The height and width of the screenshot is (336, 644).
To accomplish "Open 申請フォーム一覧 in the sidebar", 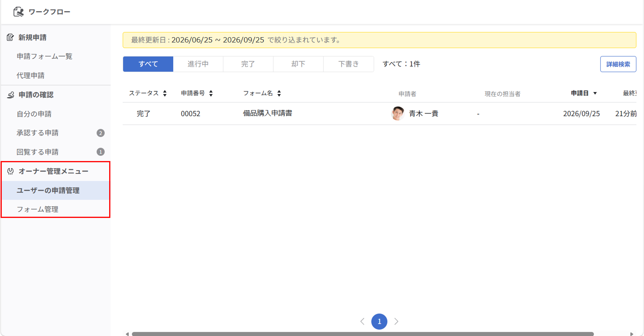I will click(44, 56).
